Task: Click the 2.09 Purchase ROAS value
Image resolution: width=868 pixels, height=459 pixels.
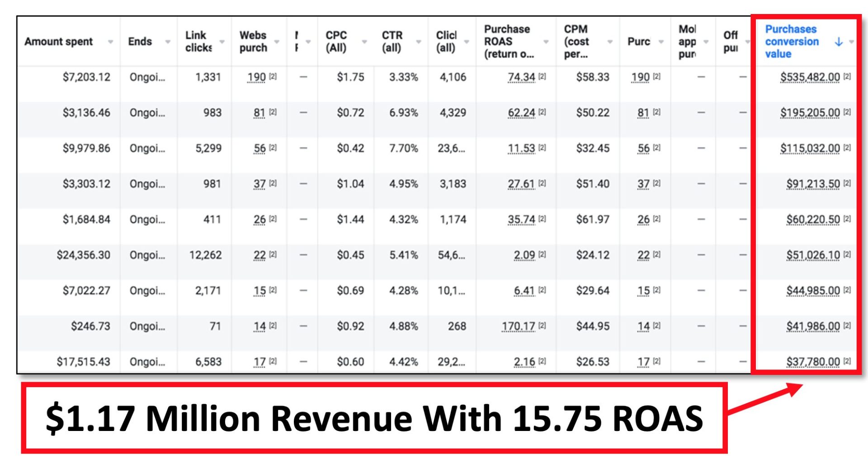Action: tap(524, 255)
